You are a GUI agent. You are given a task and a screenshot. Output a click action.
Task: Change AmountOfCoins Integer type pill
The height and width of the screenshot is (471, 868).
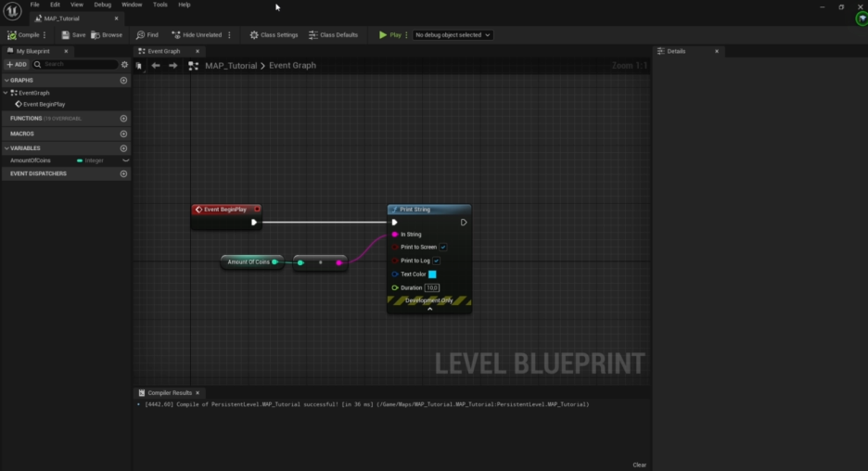(x=90, y=160)
